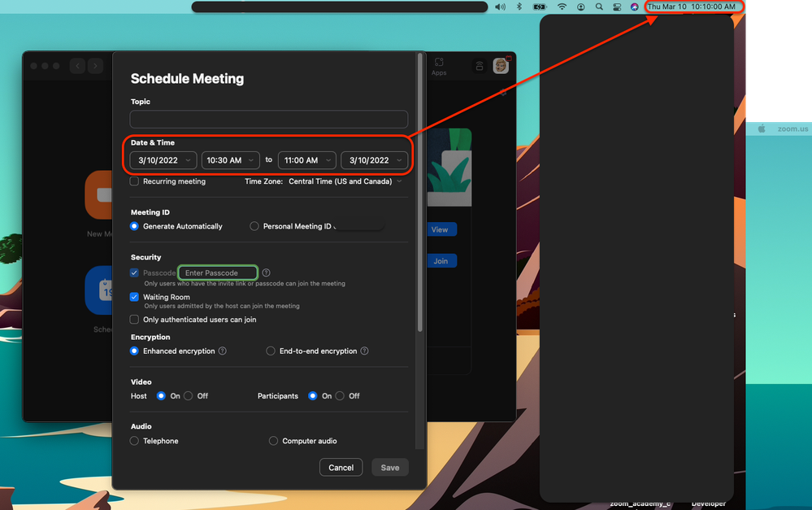The image size is (812, 510).
Task: Open Spotlight search in menu bar
Action: pos(599,7)
